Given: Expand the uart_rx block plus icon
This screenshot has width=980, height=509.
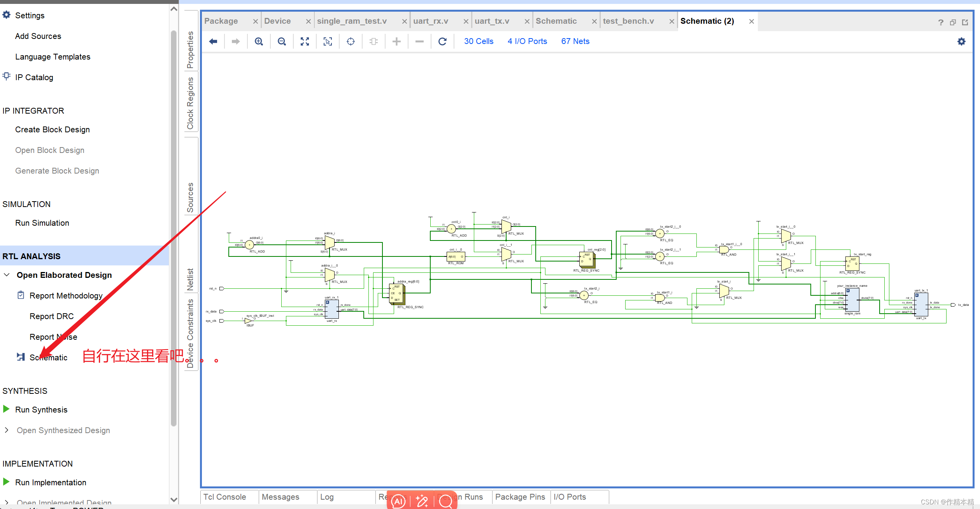Looking at the screenshot, I should click(328, 302).
